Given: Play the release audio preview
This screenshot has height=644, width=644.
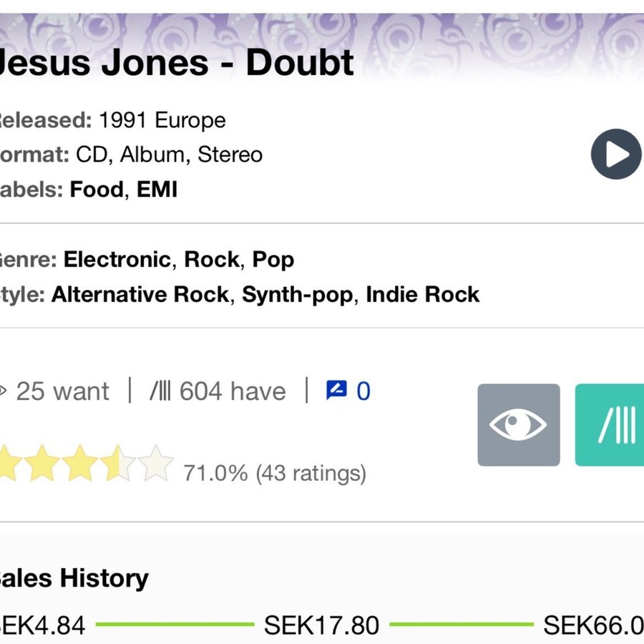Looking at the screenshot, I should coord(616,154).
